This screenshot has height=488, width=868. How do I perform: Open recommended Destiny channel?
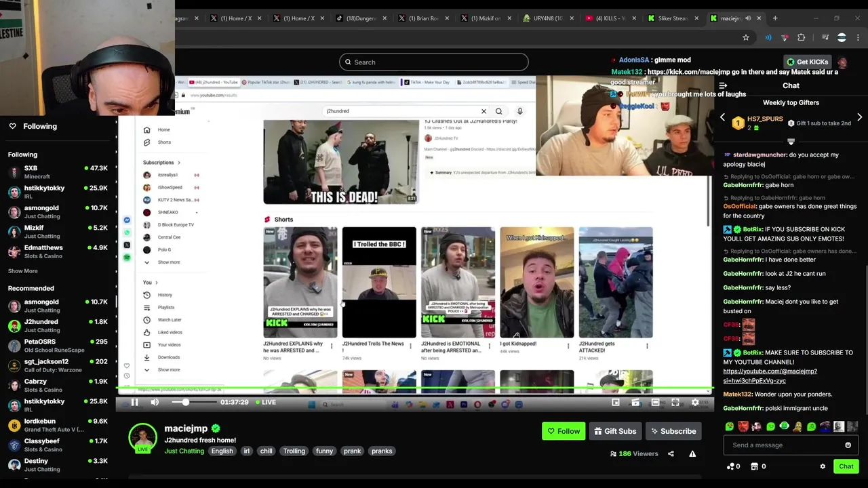[x=58, y=465]
